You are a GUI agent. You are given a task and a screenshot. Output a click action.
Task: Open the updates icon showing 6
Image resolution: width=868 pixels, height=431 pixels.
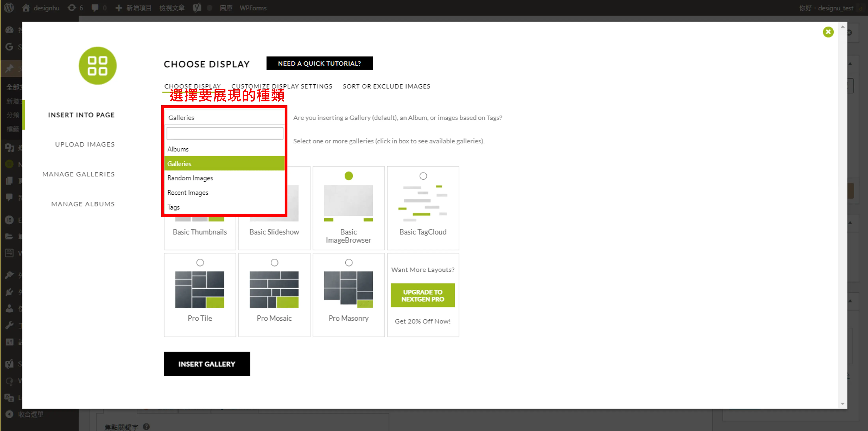[72, 8]
